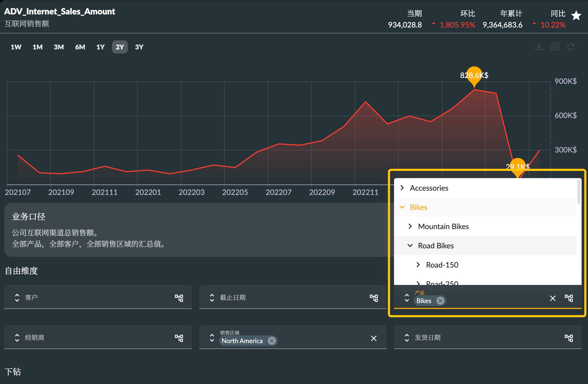Switch to the 1Y time range

[x=100, y=47]
